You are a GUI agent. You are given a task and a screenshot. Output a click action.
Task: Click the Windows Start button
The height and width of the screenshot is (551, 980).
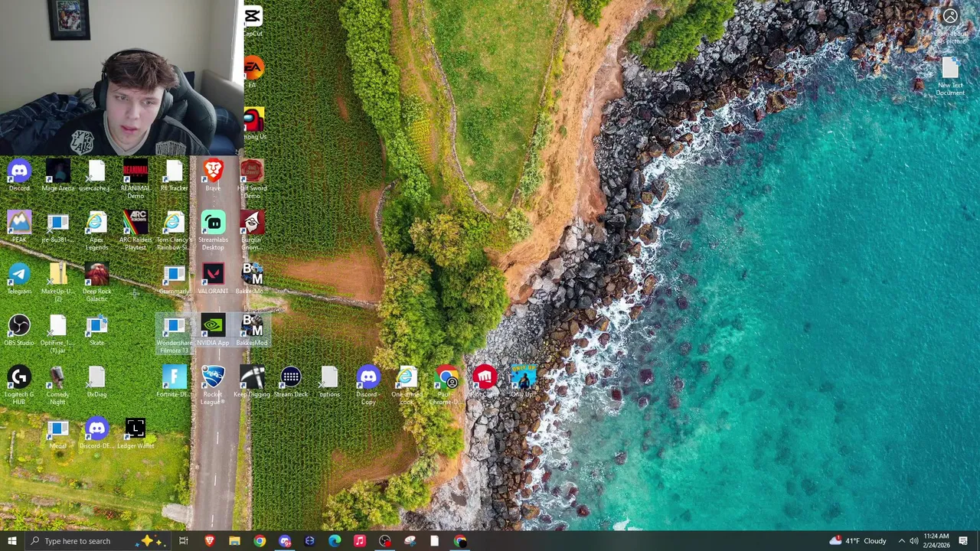coord(11,541)
